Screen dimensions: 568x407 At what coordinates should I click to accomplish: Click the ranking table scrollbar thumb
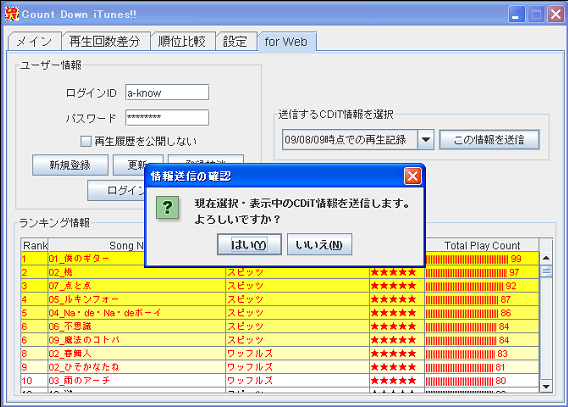coord(546,271)
